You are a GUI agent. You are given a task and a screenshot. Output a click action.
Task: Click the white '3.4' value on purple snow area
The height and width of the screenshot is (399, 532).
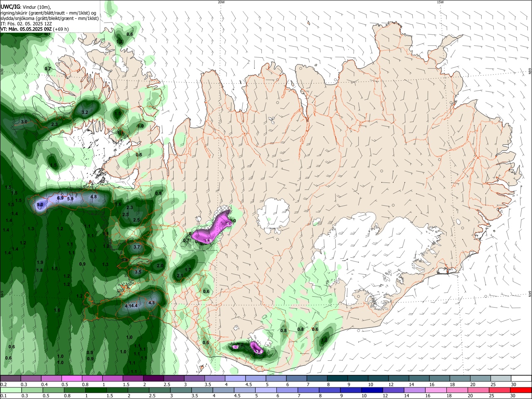[259, 352]
